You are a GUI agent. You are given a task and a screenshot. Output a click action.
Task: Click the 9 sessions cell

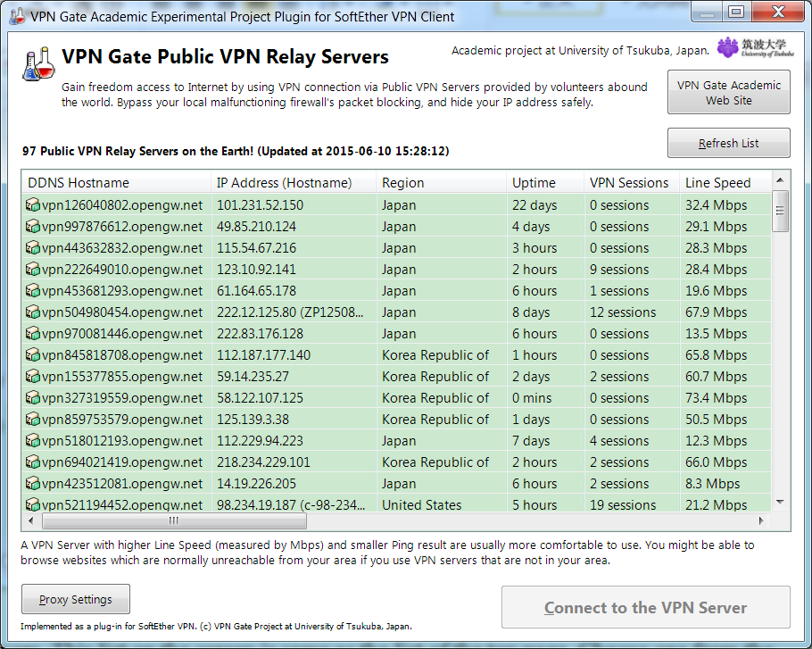click(619, 270)
